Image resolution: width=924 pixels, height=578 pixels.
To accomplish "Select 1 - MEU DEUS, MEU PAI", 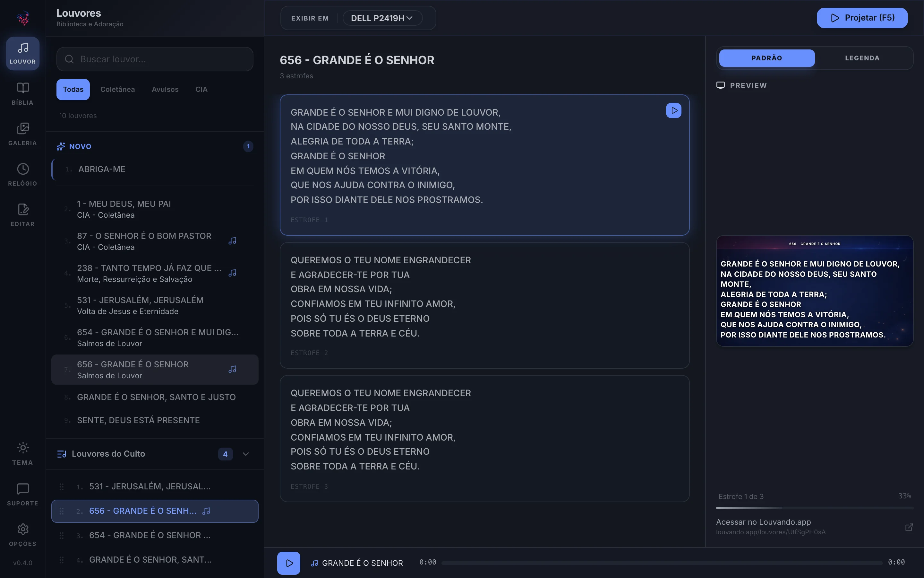I will point(155,209).
